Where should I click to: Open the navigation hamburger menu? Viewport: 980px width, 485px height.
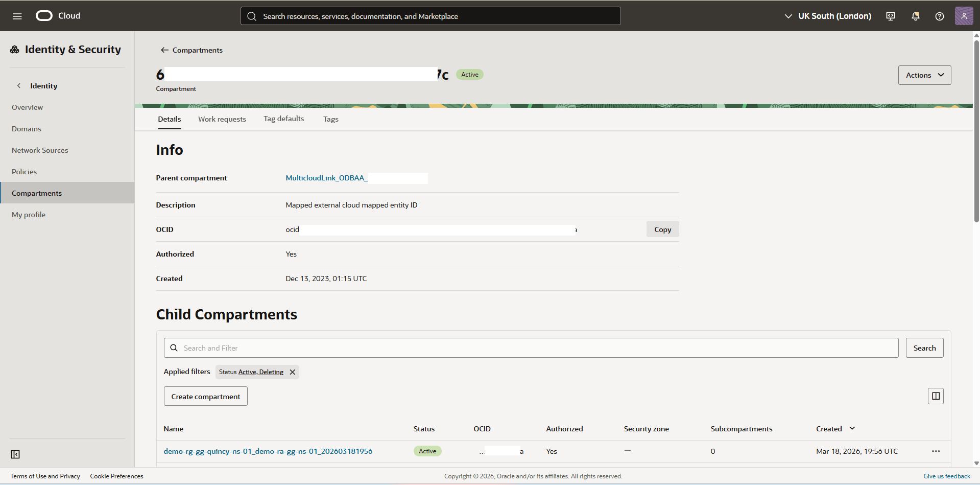(17, 16)
